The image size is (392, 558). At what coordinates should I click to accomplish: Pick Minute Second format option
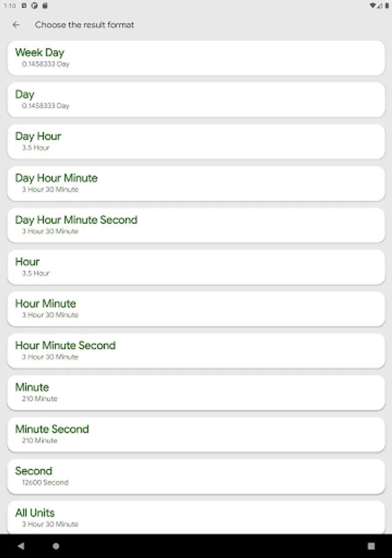point(196,434)
